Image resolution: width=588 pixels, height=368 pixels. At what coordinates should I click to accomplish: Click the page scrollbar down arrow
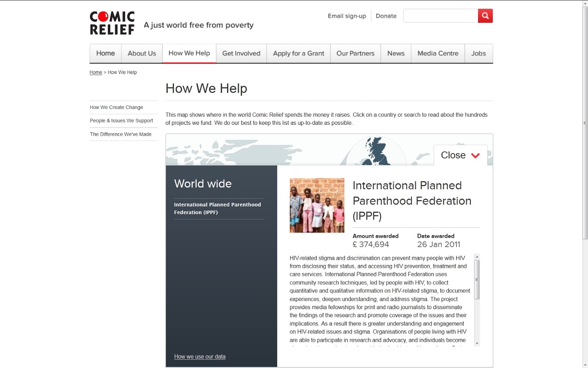click(585, 365)
